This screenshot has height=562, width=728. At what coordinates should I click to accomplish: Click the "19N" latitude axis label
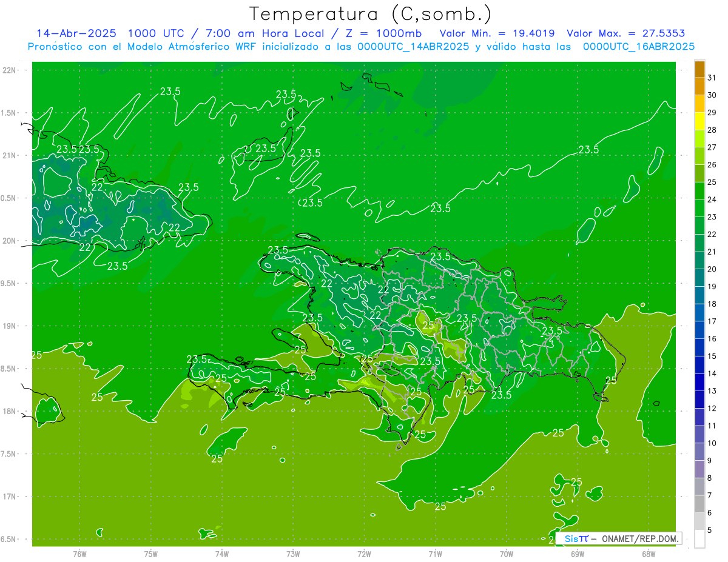(x=10, y=326)
